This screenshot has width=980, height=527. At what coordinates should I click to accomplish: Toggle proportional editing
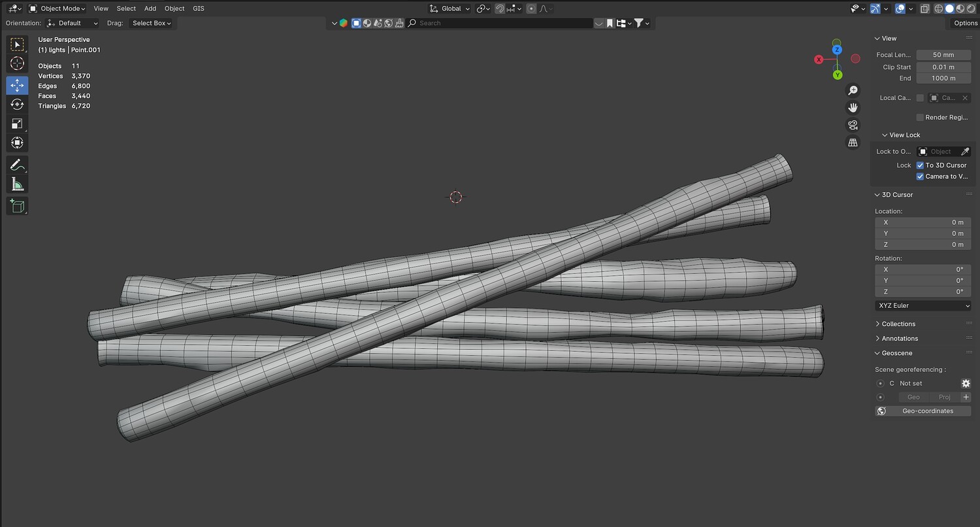click(531, 8)
